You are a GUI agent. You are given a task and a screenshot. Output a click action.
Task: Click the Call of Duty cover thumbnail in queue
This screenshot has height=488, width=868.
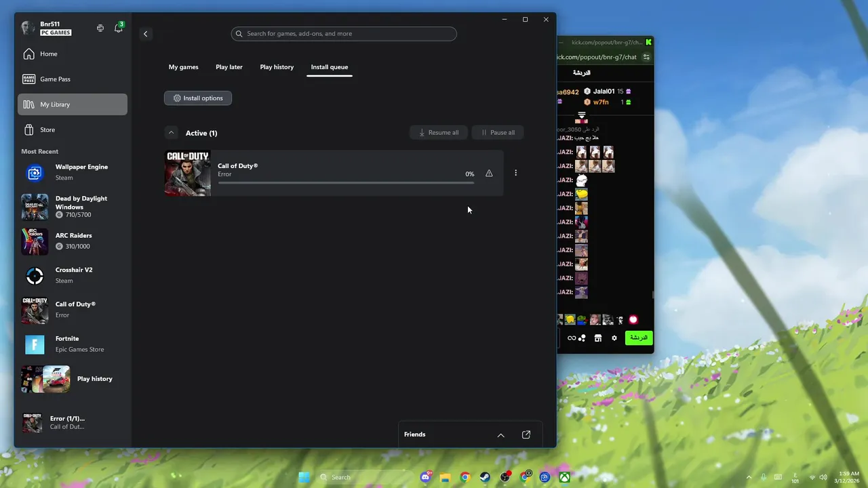pyautogui.click(x=188, y=174)
